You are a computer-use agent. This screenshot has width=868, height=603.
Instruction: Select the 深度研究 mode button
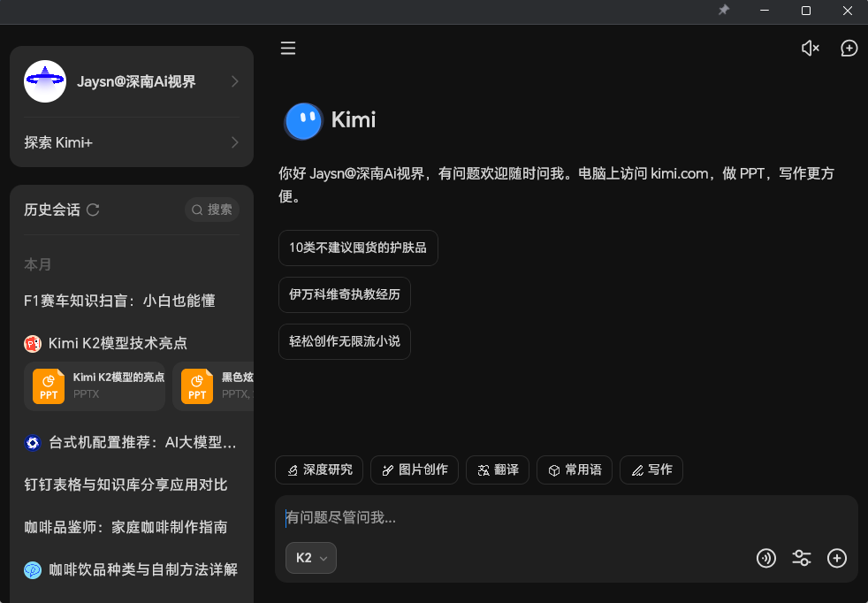click(319, 469)
